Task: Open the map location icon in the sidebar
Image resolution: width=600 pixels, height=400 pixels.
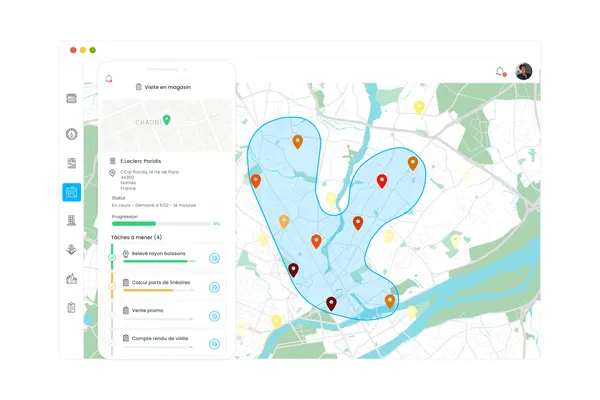Action: coord(72,250)
